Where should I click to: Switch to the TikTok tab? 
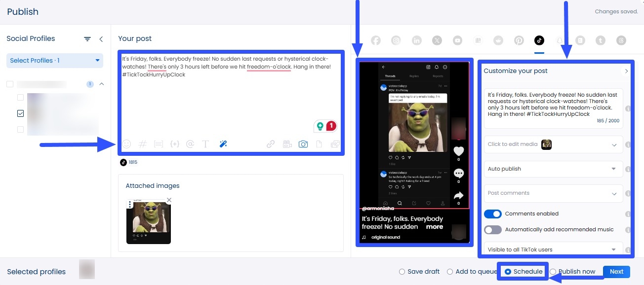point(539,40)
